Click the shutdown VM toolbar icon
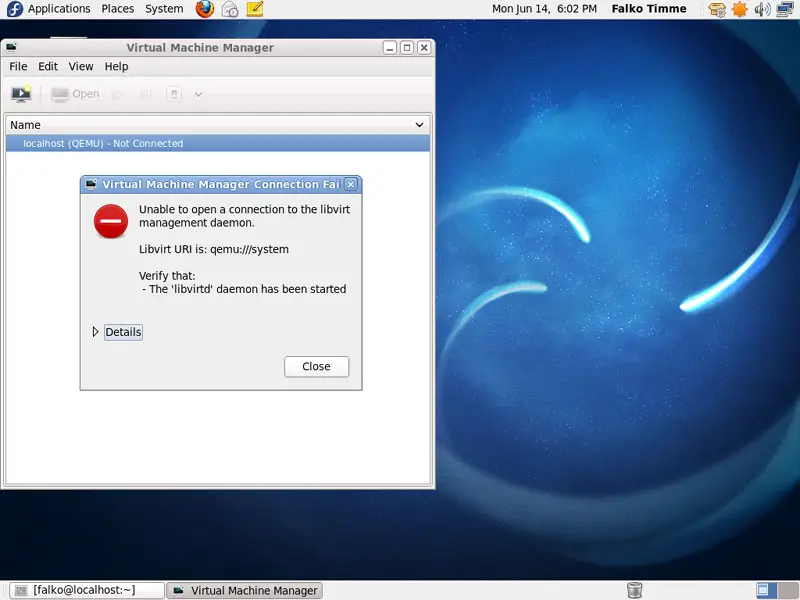 point(173,94)
